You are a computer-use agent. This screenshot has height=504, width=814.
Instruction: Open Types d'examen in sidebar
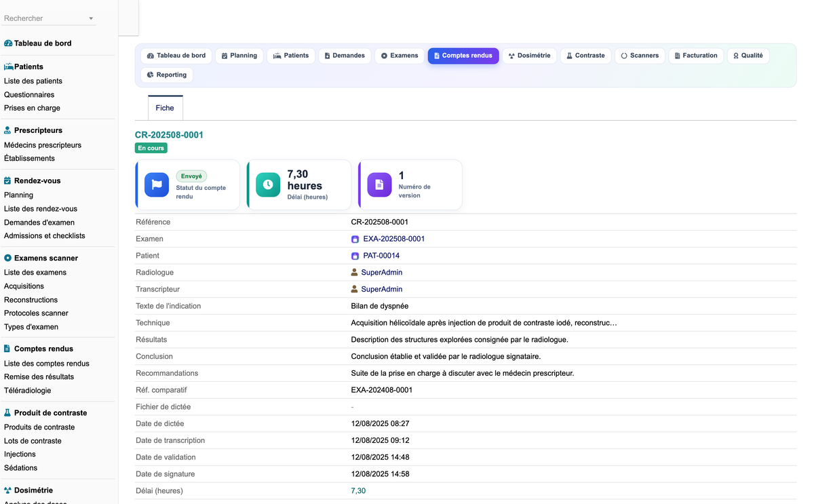pyautogui.click(x=31, y=326)
